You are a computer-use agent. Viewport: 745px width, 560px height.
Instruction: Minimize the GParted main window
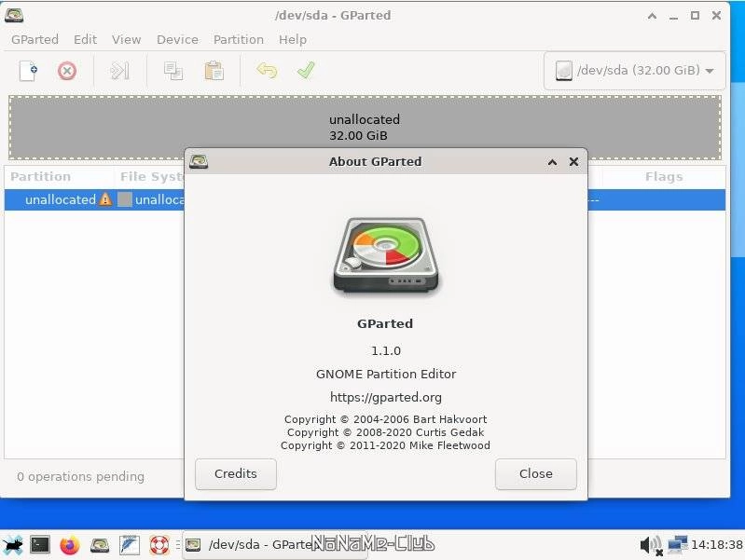click(x=674, y=17)
